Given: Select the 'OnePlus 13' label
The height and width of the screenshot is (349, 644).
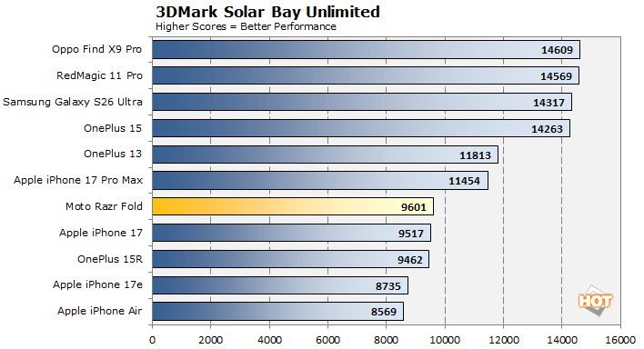Looking at the screenshot, I should [x=113, y=154].
